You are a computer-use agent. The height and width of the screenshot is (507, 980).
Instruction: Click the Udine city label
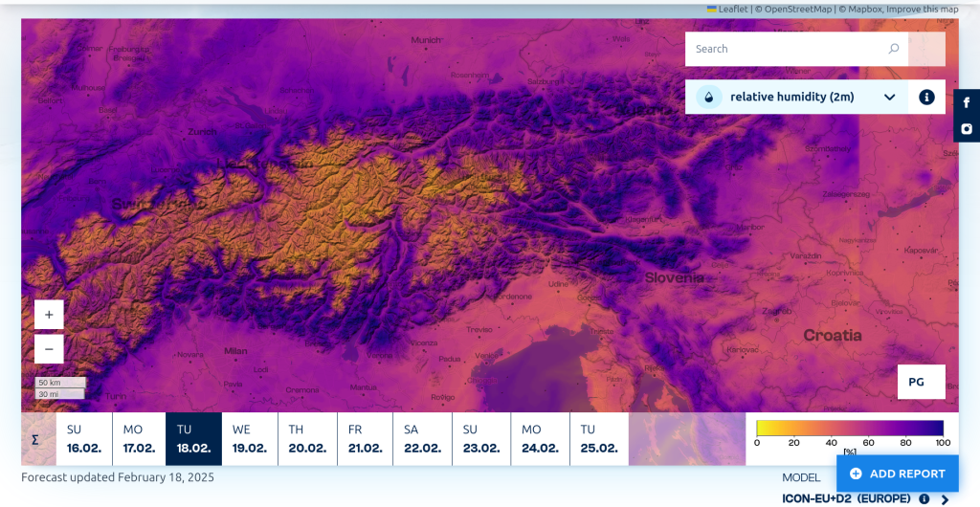point(558,284)
